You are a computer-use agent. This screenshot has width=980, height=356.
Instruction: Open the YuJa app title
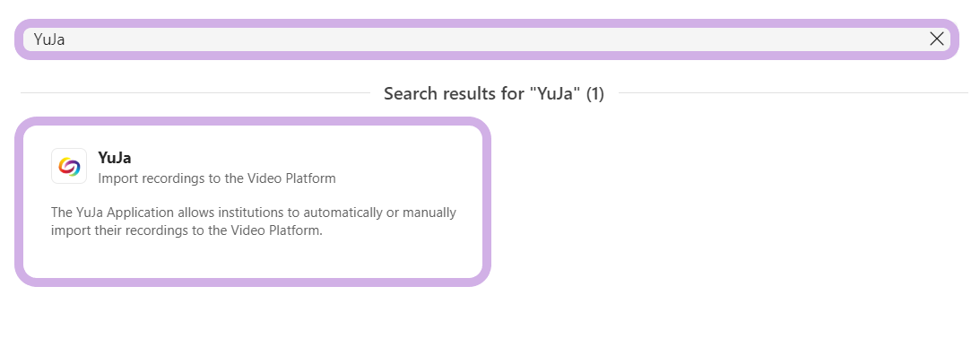[115, 158]
